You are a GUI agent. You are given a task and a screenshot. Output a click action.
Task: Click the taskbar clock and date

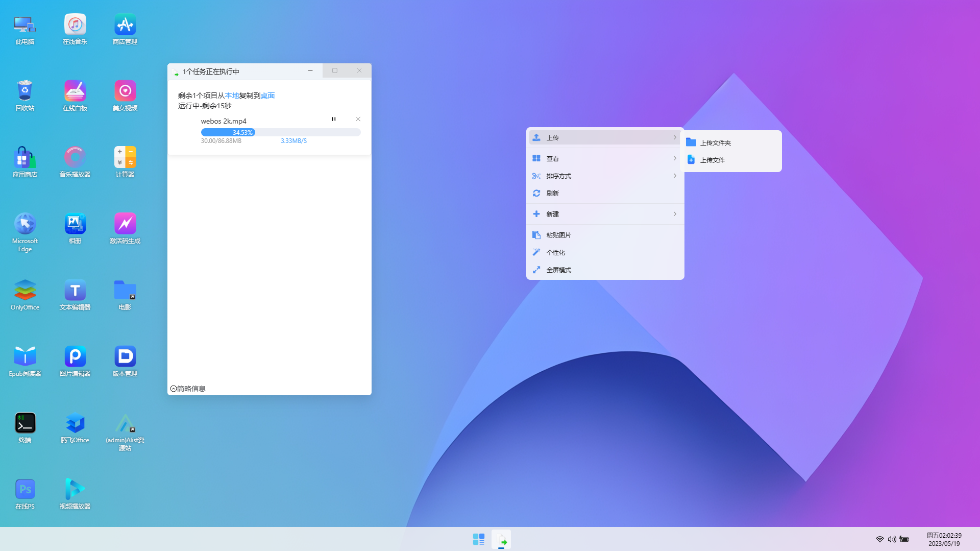(944, 539)
